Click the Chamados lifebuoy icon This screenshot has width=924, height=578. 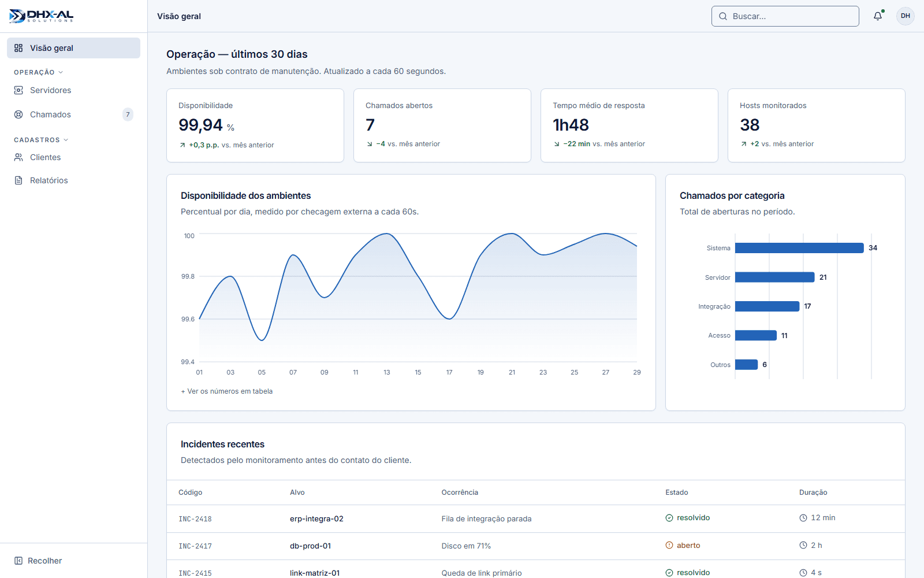pyautogui.click(x=18, y=114)
